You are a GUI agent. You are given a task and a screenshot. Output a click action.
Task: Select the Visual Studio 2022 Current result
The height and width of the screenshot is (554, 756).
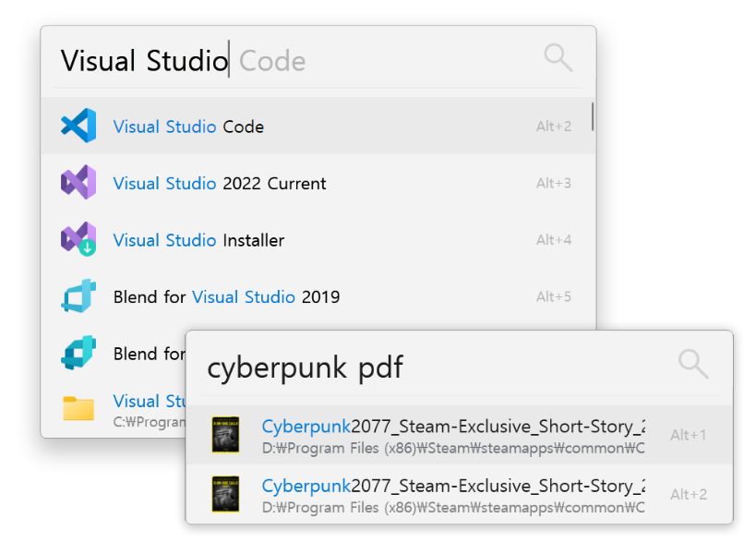tap(318, 183)
